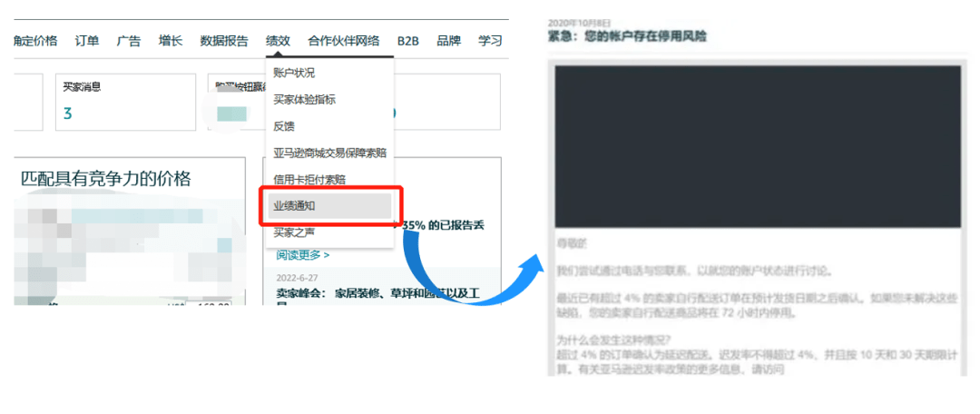Select the 学习 navigation item
Image resolution: width=980 pixels, height=414 pixels.
click(x=490, y=41)
